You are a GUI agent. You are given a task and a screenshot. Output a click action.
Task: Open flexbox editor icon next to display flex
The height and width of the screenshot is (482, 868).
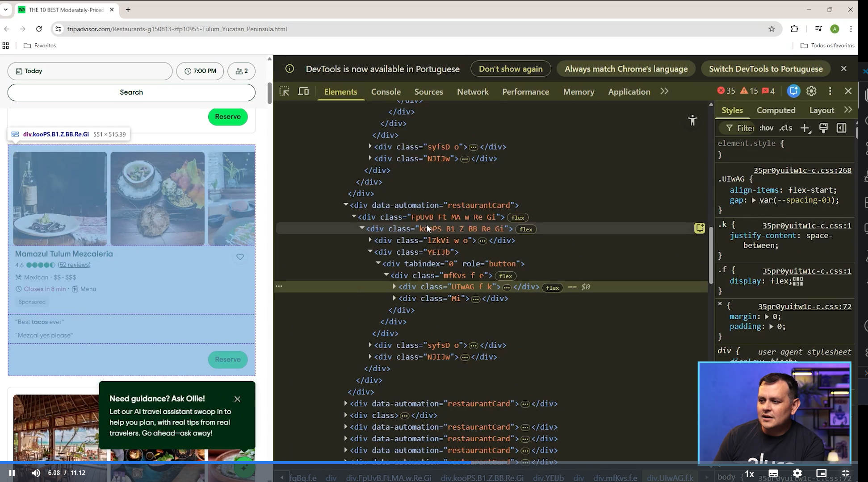coord(798,281)
